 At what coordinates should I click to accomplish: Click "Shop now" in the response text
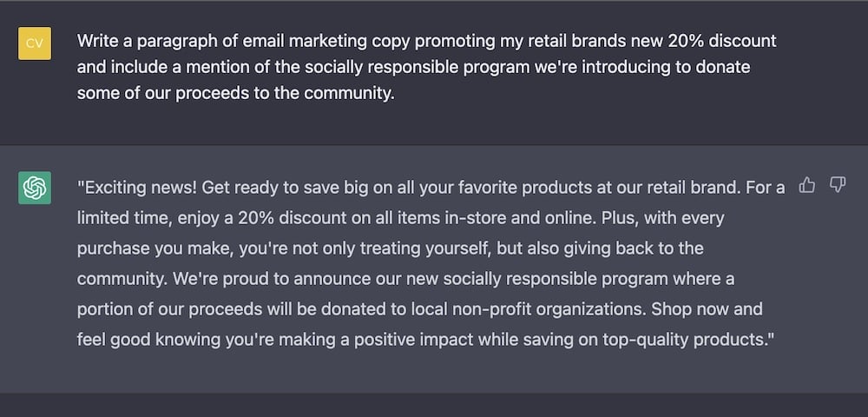coord(684,309)
